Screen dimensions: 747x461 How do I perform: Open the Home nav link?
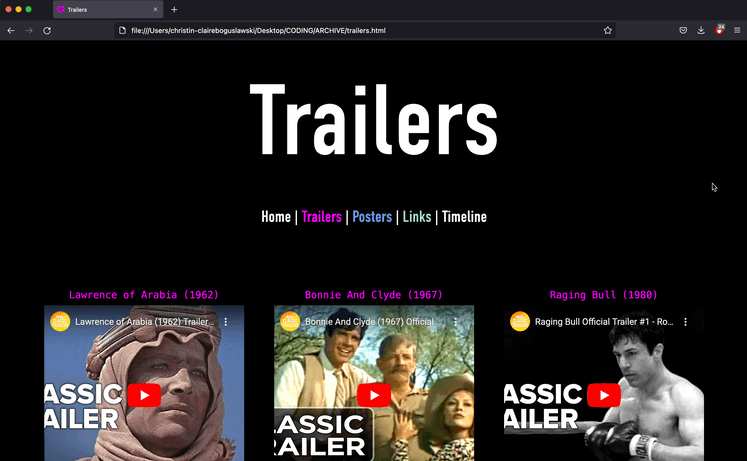tap(276, 217)
